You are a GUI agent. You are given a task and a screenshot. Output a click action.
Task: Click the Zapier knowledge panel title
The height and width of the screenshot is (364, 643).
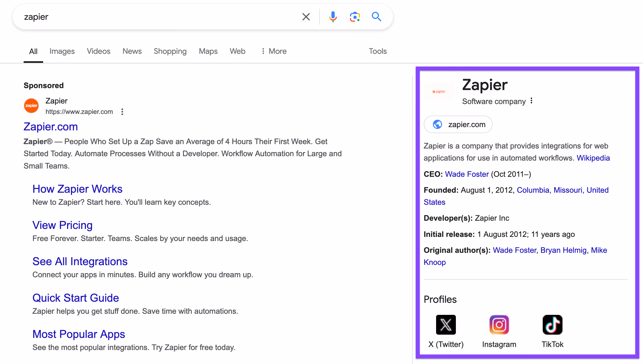point(485,85)
